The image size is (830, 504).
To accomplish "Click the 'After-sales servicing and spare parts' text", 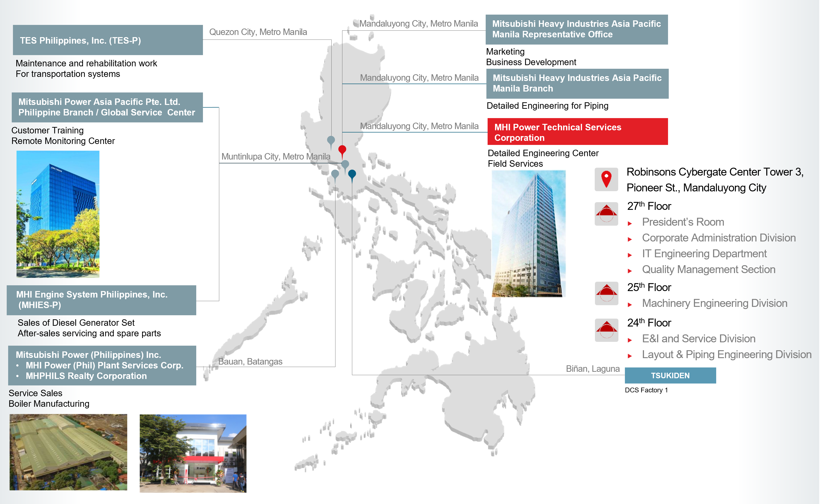I will [x=89, y=333].
